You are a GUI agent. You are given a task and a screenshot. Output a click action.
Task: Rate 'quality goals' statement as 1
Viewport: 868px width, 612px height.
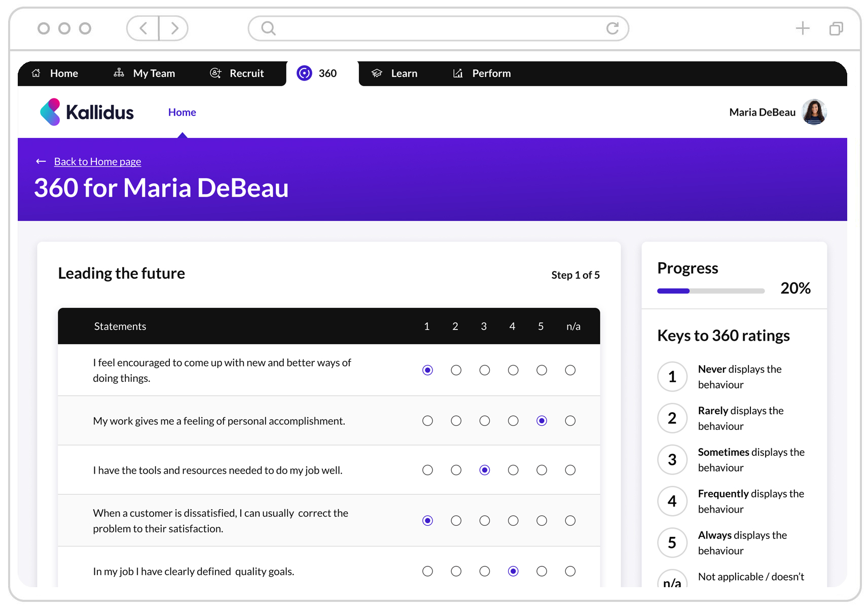pos(427,571)
